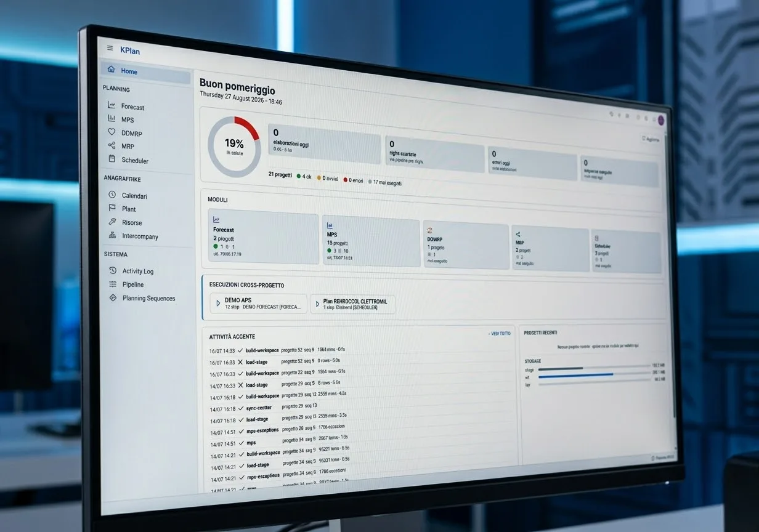Click the Activity Log history icon

(x=113, y=270)
